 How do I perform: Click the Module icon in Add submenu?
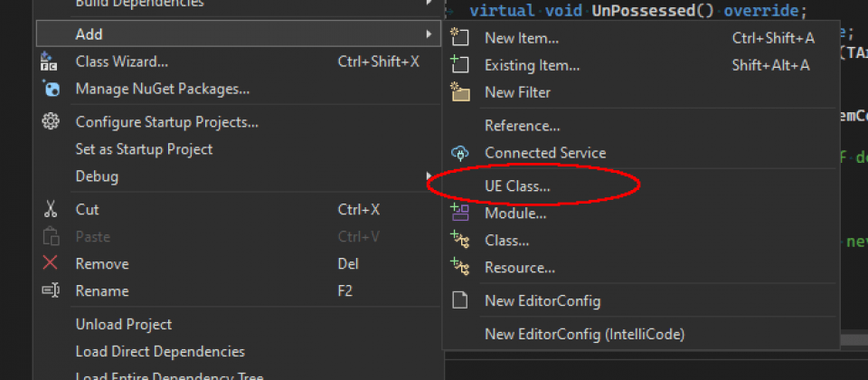[459, 213]
